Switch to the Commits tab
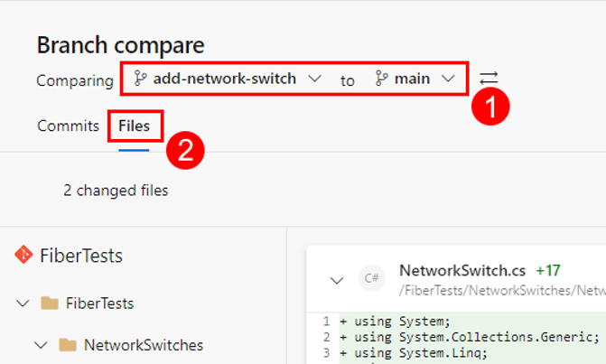The height and width of the screenshot is (364, 606). tap(68, 126)
